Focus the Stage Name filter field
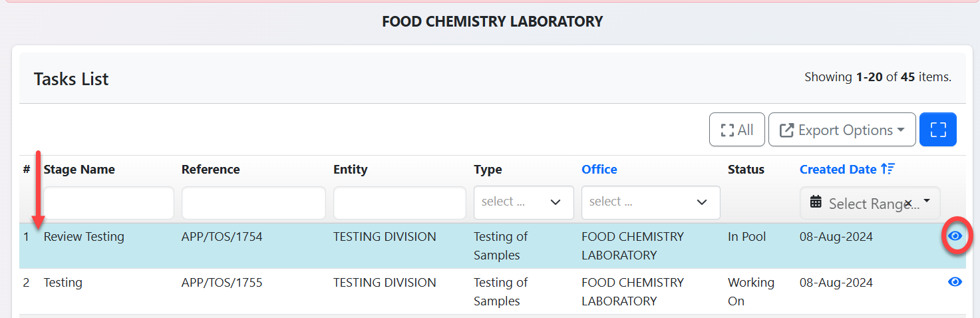This screenshot has width=980, height=318. pyautogui.click(x=108, y=203)
